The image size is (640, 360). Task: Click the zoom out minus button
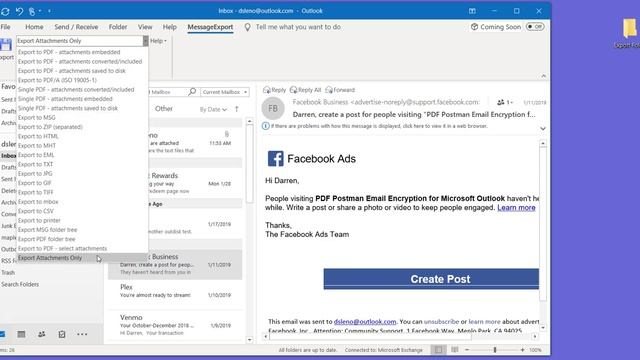point(467,350)
